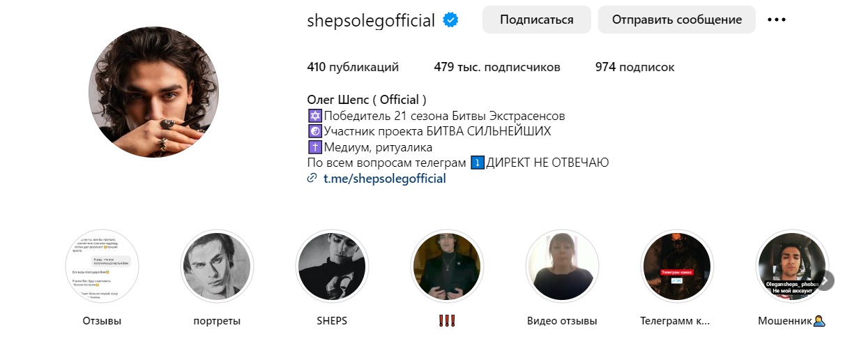Click the 410 публикаций count
Viewport: 868px width, 360px height.
(x=353, y=68)
